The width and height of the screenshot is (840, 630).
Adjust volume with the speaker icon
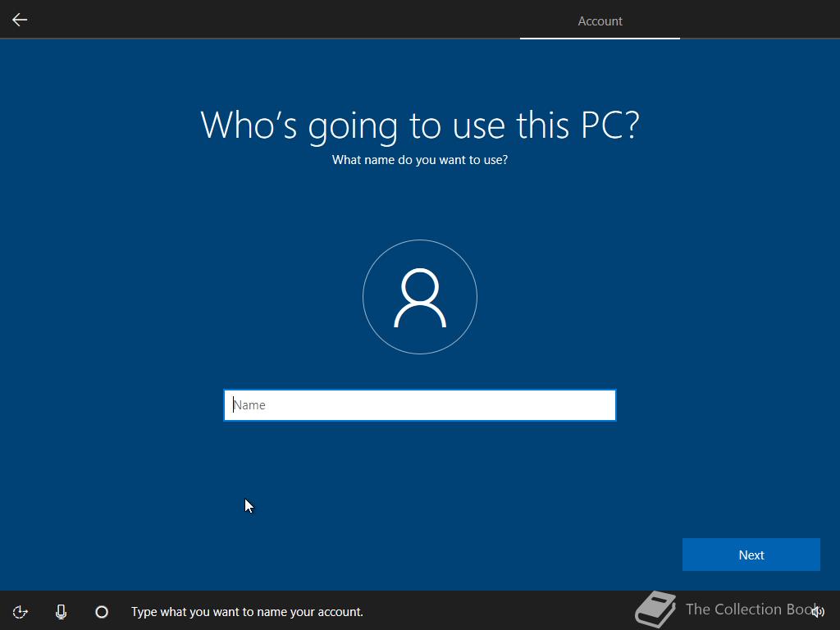(818, 612)
